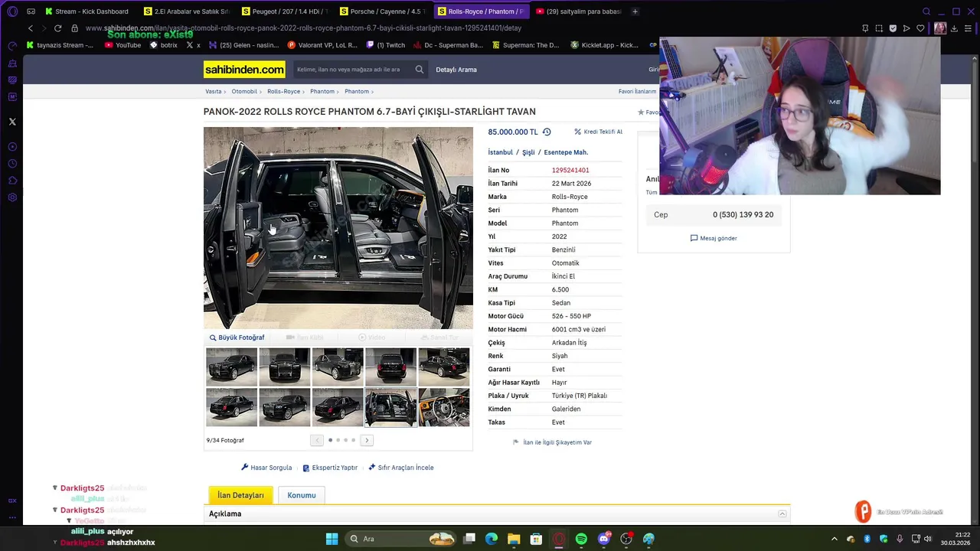980x551 pixels.
Task: Click browser reload button
Action: [57, 28]
